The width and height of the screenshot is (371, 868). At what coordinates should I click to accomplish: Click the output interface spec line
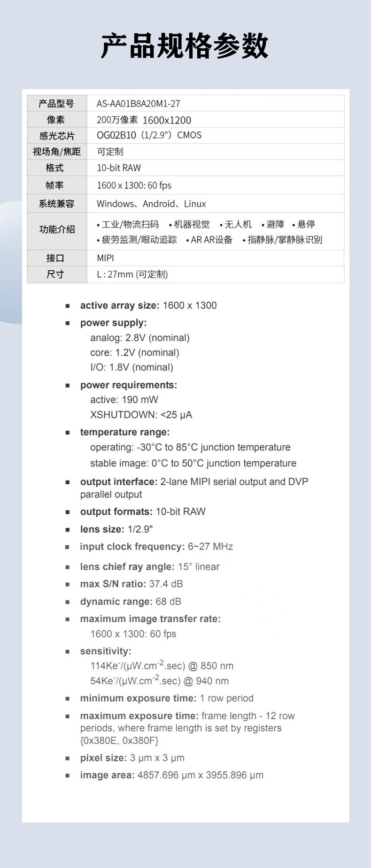pos(193,482)
